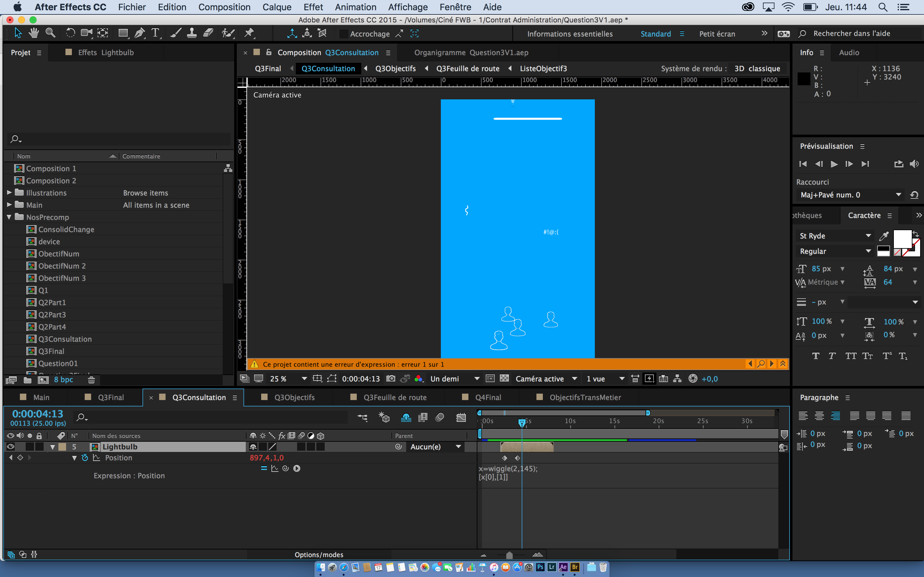Select the Puppet Pin tool

(x=249, y=34)
